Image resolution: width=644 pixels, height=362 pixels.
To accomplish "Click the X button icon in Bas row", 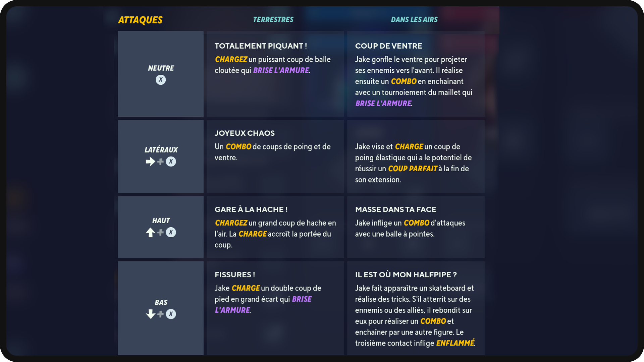I will 171,314.
